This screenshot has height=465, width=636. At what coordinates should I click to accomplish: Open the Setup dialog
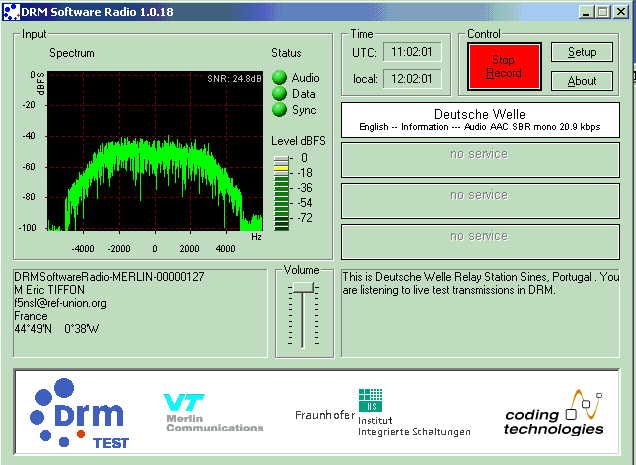tap(582, 52)
